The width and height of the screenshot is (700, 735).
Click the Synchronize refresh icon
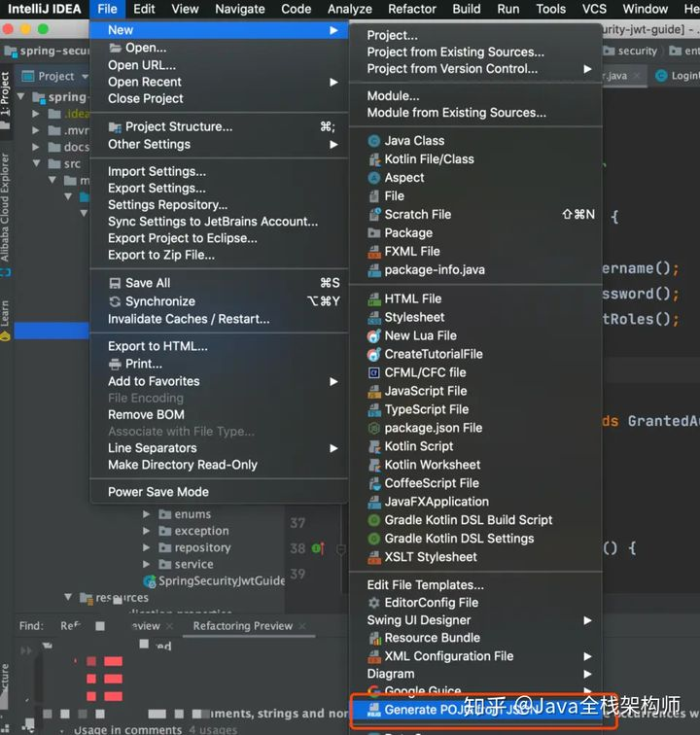[115, 301]
